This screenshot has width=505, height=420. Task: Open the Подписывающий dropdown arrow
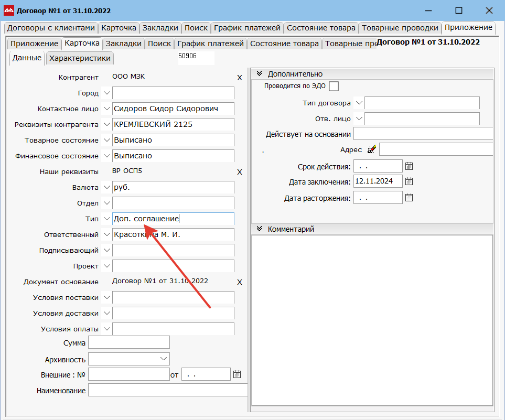tap(106, 250)
